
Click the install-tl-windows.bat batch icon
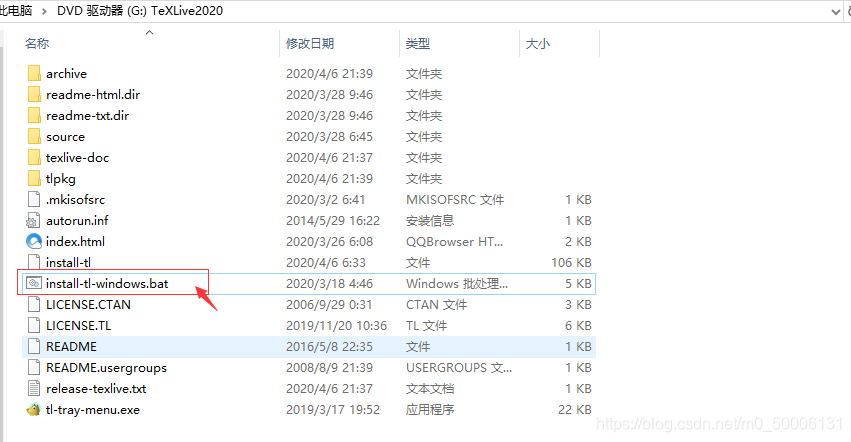(x=34, y=283)
